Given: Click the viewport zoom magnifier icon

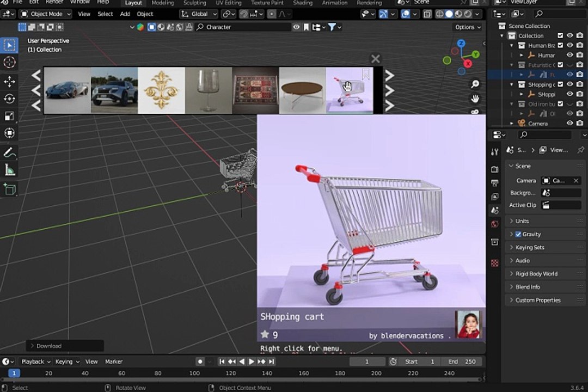Looking at the screenshot, I should coord(475,84).
